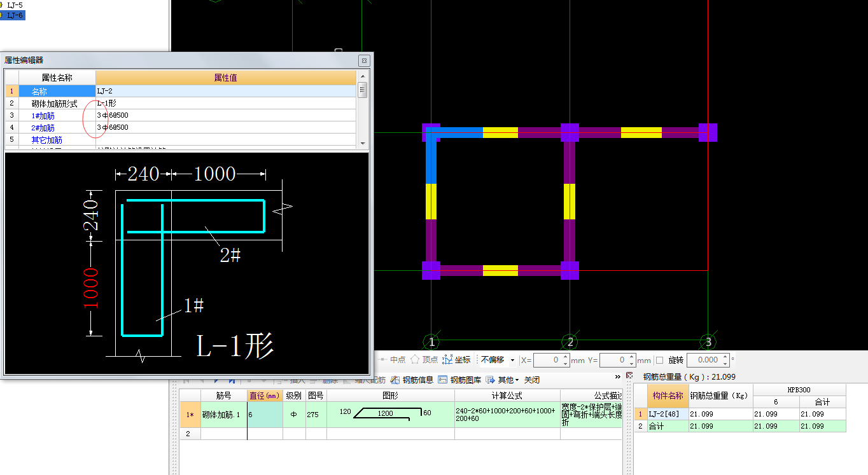Click the 1# rebar label in diagram

tap(193, 306)
